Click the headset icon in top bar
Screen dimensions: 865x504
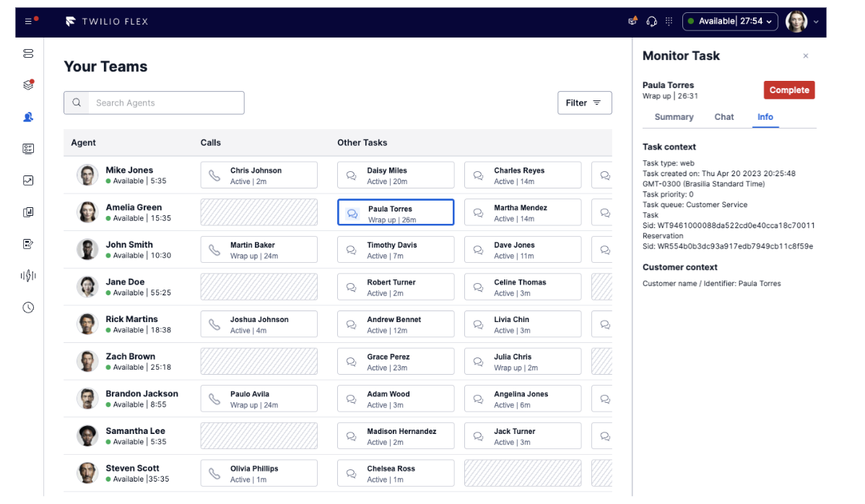click(x=651, y=22)
